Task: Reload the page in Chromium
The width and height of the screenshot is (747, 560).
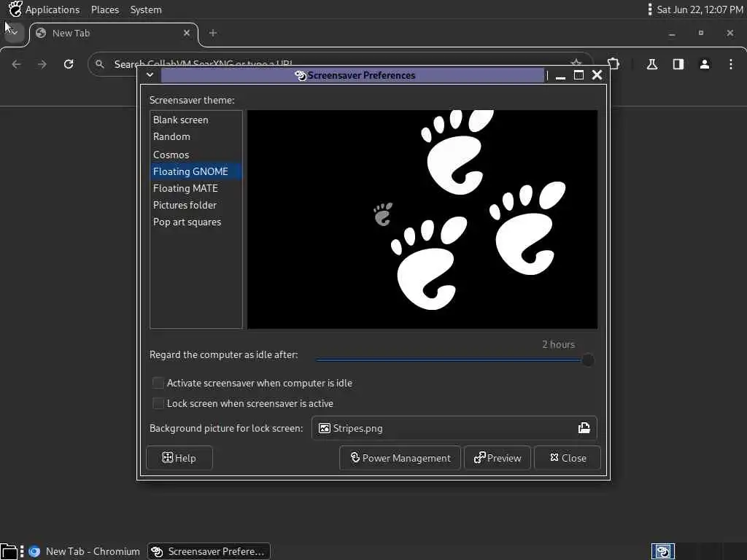Action: pyautogui.click(x=69, y=64)
